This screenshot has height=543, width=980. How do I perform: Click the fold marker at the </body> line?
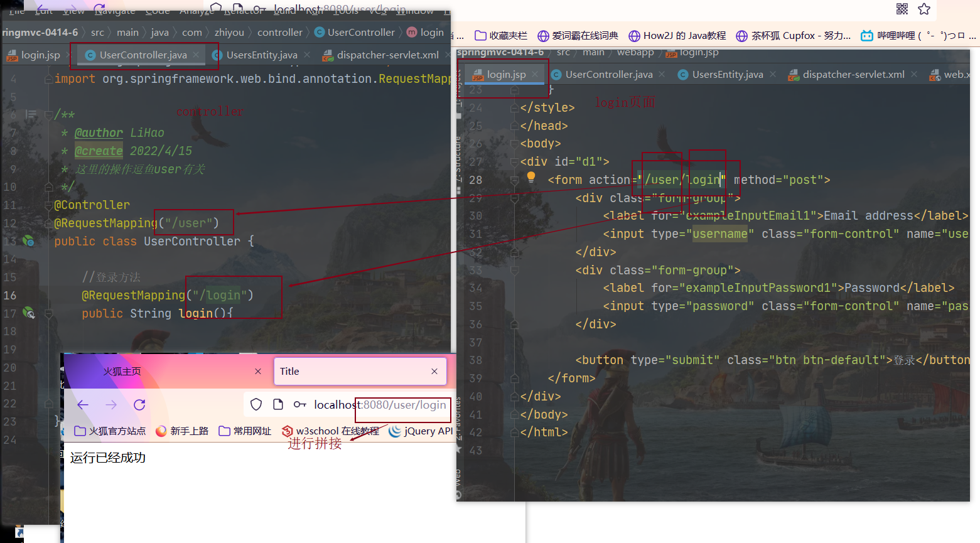coord(515,415)
